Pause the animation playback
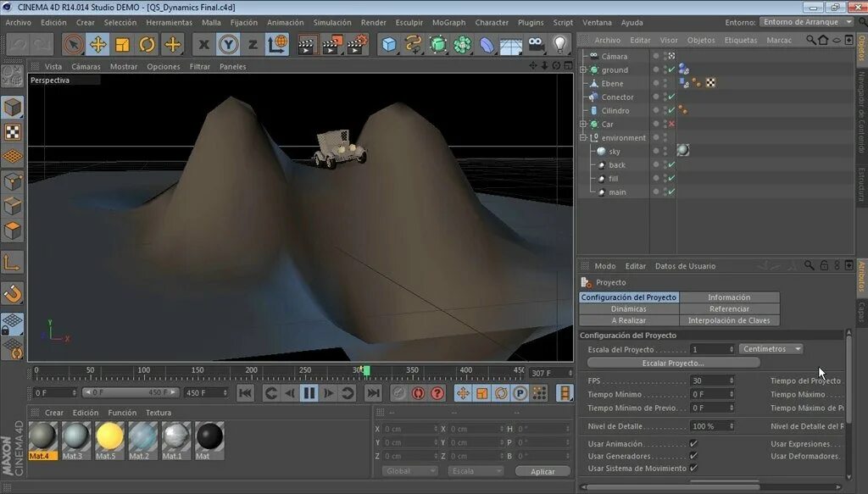This screenshot has height=494, width=868. point(309,393)
